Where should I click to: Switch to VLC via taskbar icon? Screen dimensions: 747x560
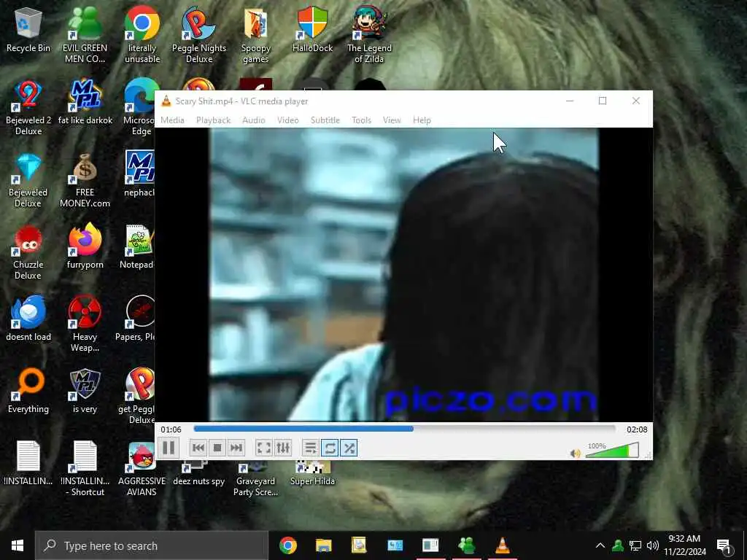pyautogui.click(x=502, y=545)
